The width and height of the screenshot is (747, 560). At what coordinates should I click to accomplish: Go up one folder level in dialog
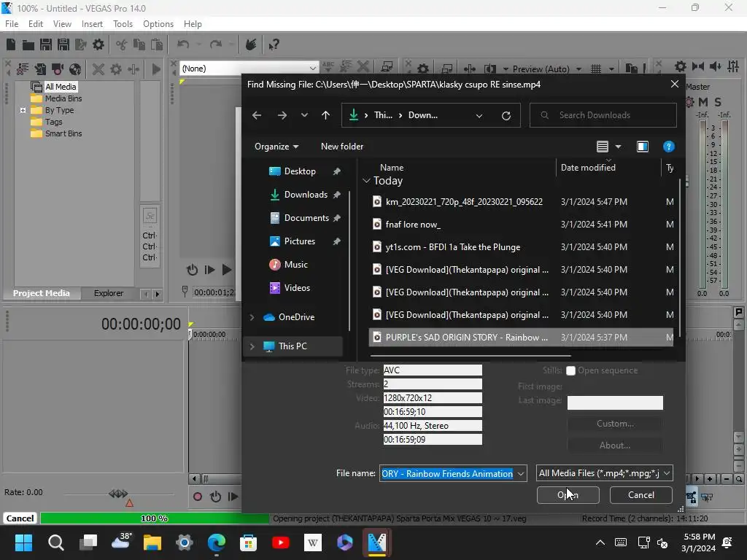[x=326, y=115]
